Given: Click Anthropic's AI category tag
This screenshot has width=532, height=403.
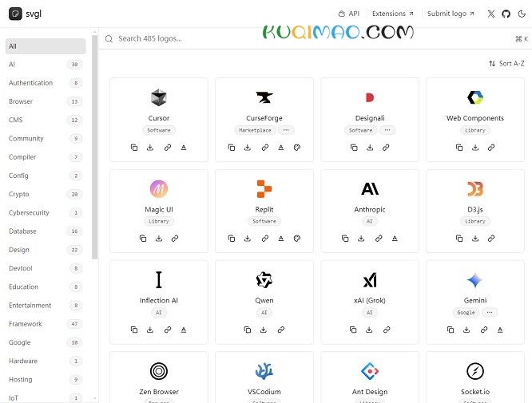Looking at the screenshot, I should [x=370, y=221].
